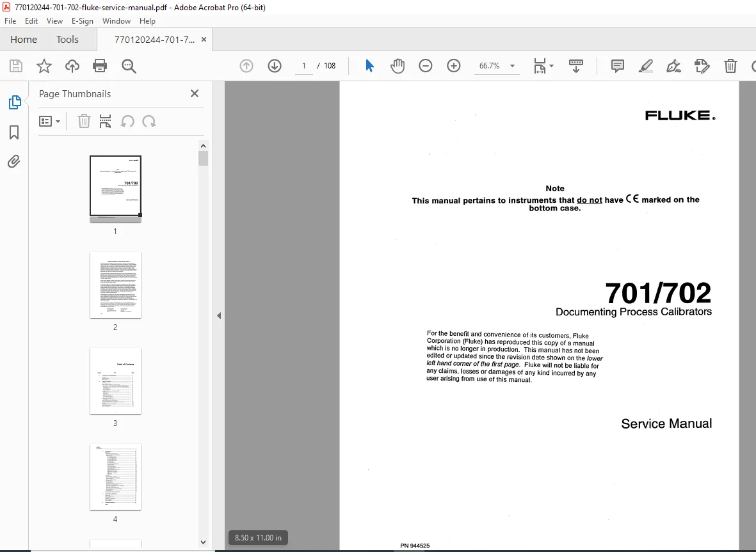Open the View menu
This screenshot has width=756, height=552.
click(54, 21)
